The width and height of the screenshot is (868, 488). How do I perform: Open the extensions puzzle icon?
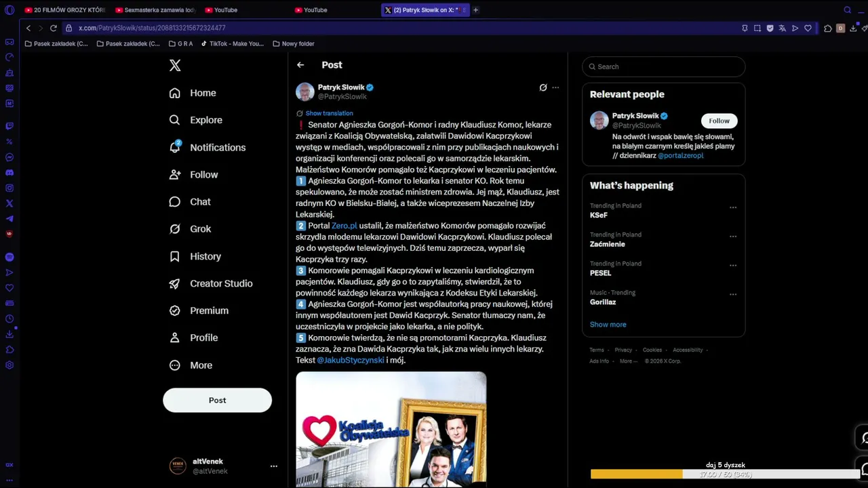pos(828,28)
